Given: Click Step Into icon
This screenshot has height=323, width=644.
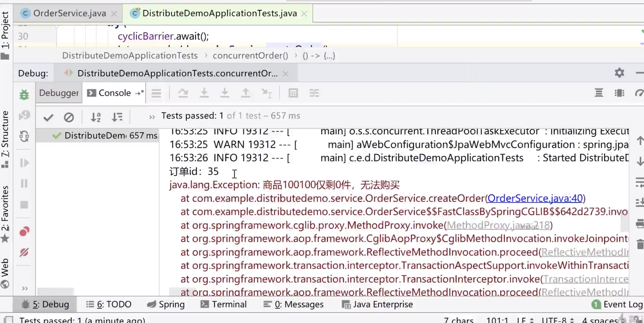Looking at the screenshot, I should (x=204, y=93).
